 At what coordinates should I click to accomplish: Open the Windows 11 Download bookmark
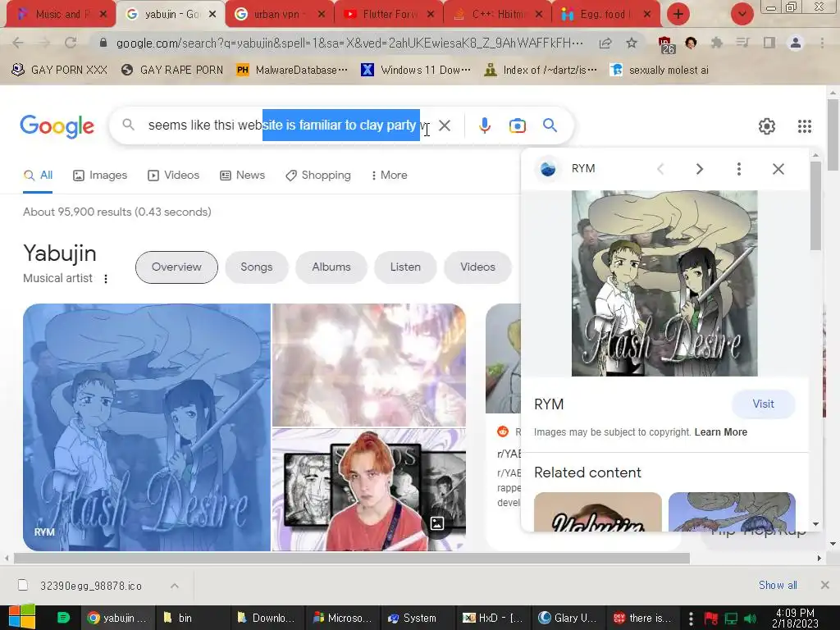point(416,71)
